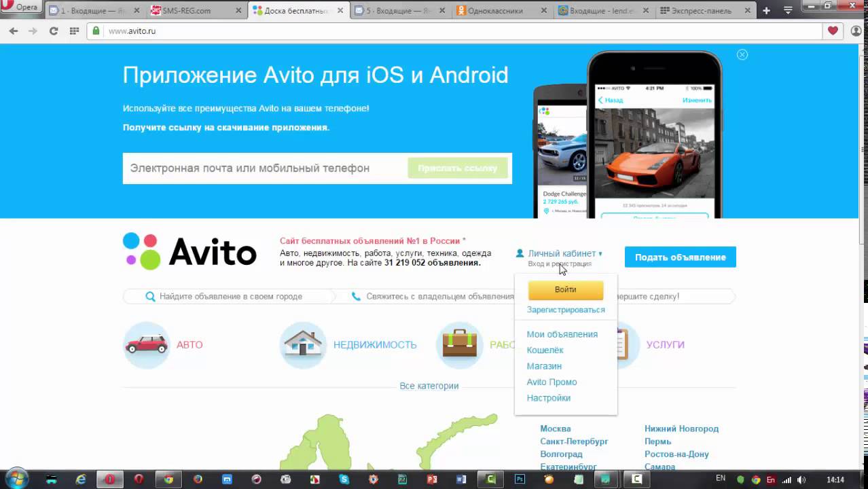Screen dimensions: 868x489
Task: Close the Одноклассники tab
Action: point(544,10)
